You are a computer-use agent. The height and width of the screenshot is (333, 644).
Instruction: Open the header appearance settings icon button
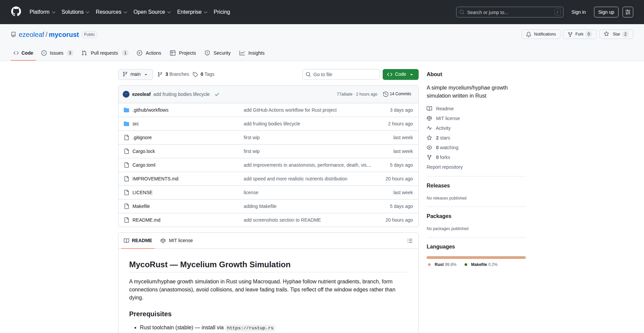(x=628, y=12)
